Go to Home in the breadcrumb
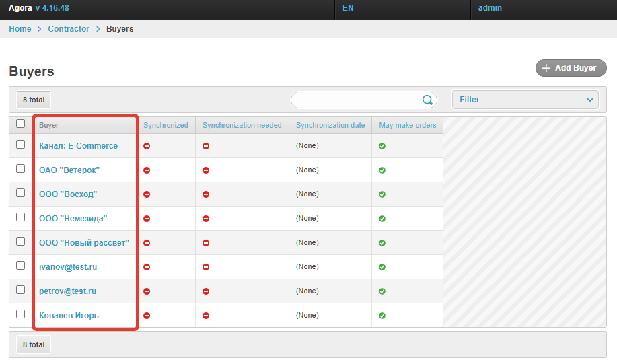Viewport: 617px width, 364px height. click(x=20, y=29)
